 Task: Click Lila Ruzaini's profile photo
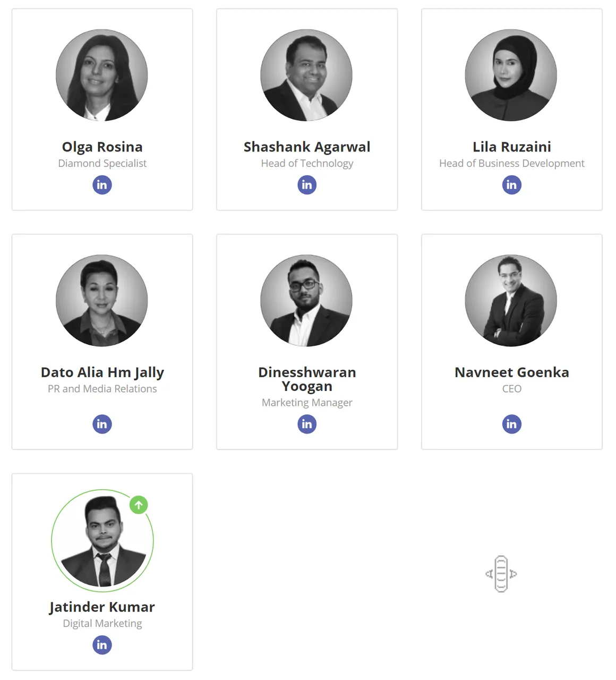point(511,75)
